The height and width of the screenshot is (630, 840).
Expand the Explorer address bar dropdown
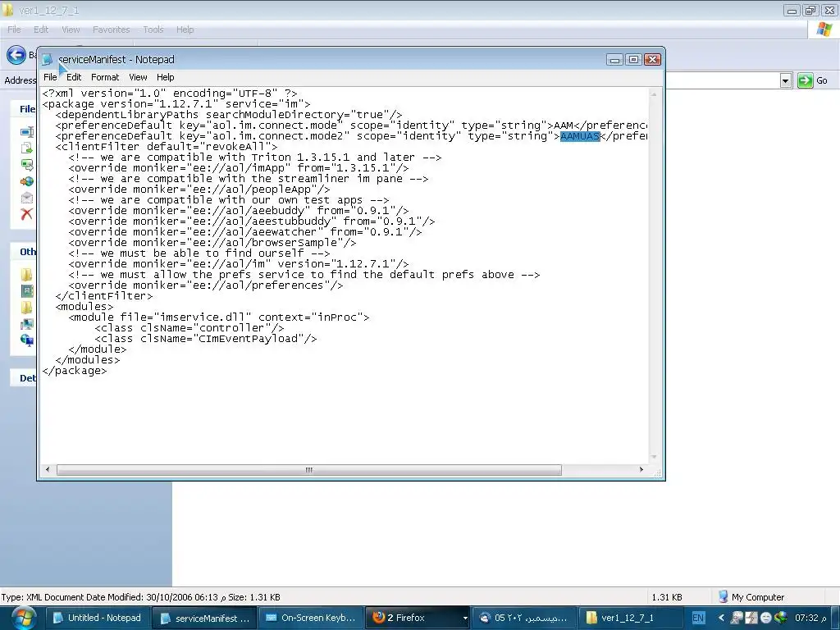pyautogui.click(x=785, y=81)
